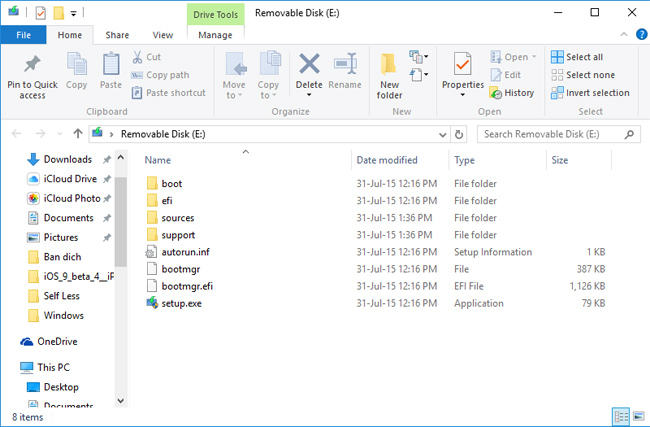650x427 pixels.
Task: Click Copy path in Clipboard group
Action: (160, 75)
